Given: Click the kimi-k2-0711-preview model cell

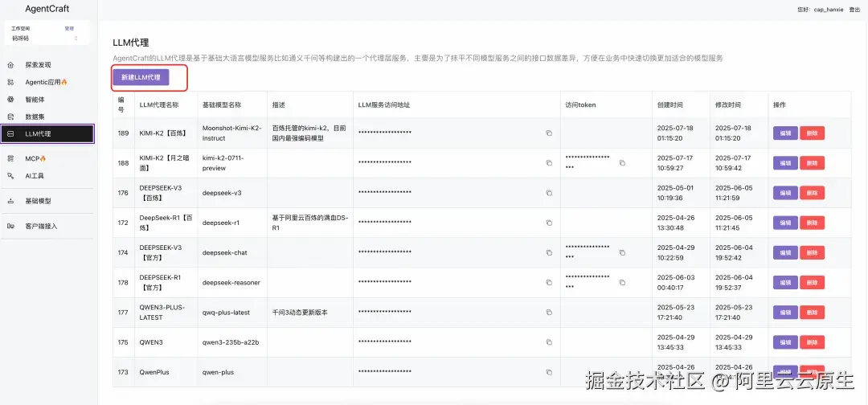Looking at the screenshot, I should 223,162.
